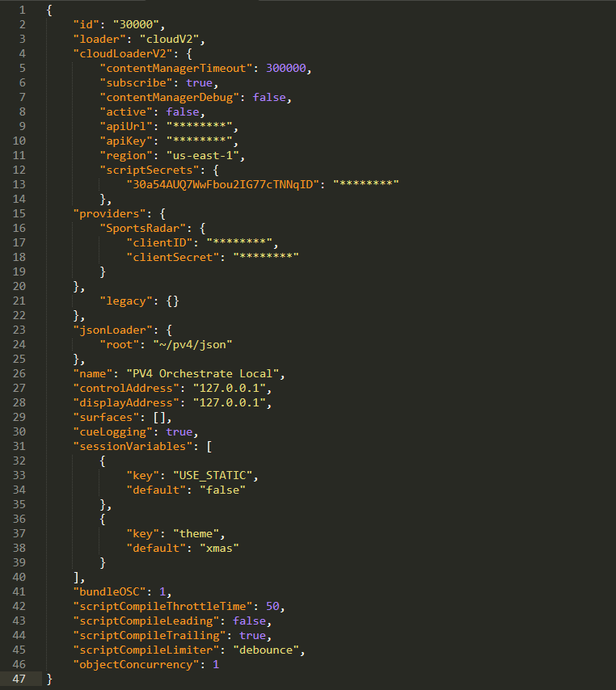Screen dimensions: 616x690
Task: Click the "cloudLoaderV2" key
Action: pos(126,53)
